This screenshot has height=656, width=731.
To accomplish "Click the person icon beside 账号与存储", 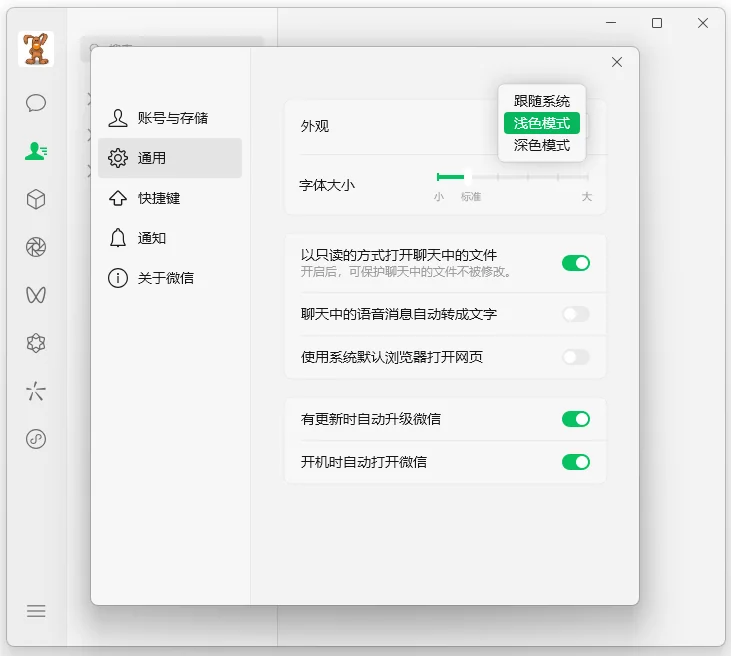I will [117, 118].
